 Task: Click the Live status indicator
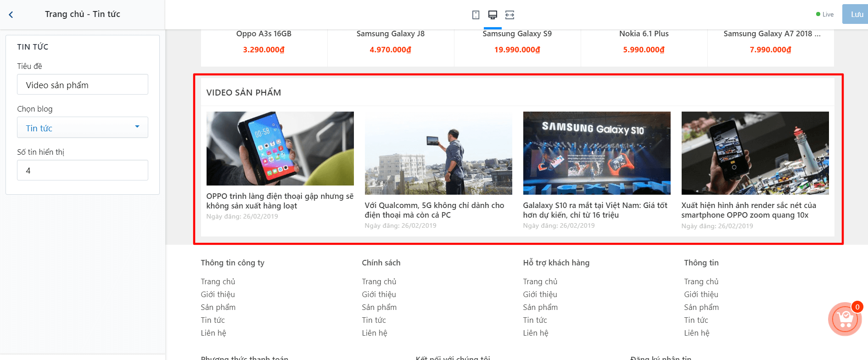coord(825,14)
